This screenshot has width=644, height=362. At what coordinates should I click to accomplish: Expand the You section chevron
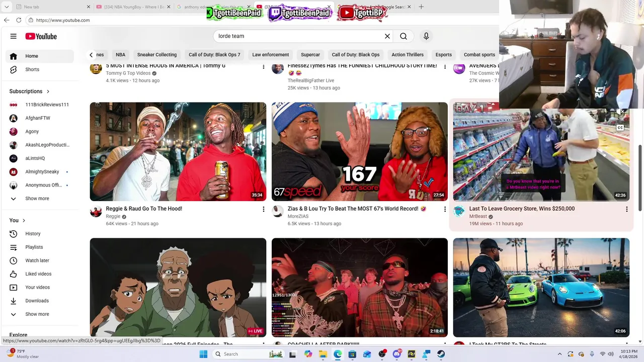click(x=24, y=220)
